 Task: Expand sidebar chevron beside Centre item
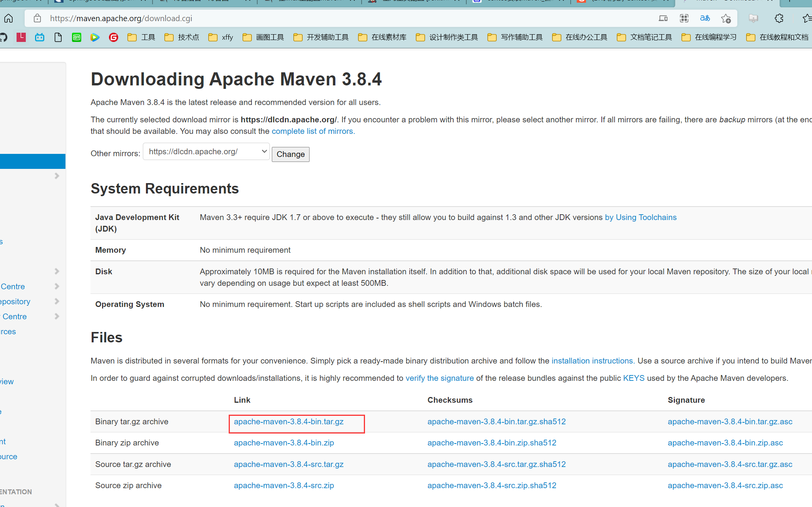click(57, 286)
